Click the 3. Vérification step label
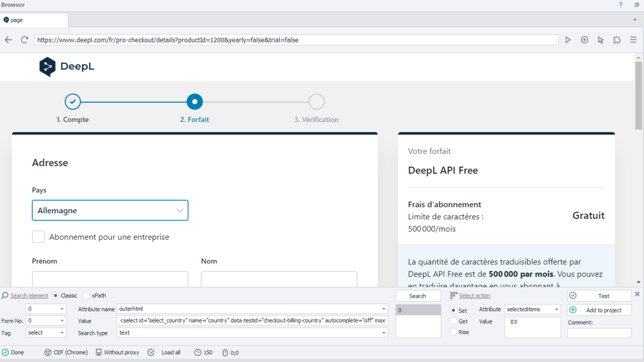The width and height of the screenshot is (644, 362). (x=316, y=119)
